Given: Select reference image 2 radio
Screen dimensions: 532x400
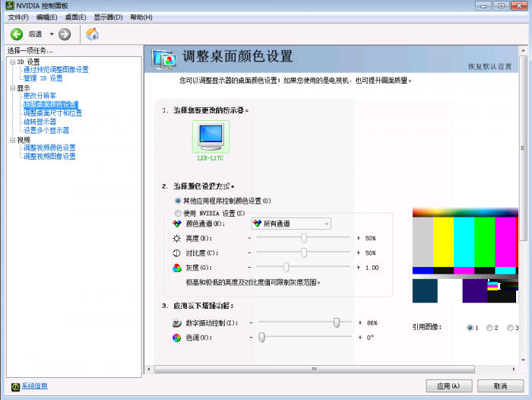Looking at the screenshot, I should [489, 328].
